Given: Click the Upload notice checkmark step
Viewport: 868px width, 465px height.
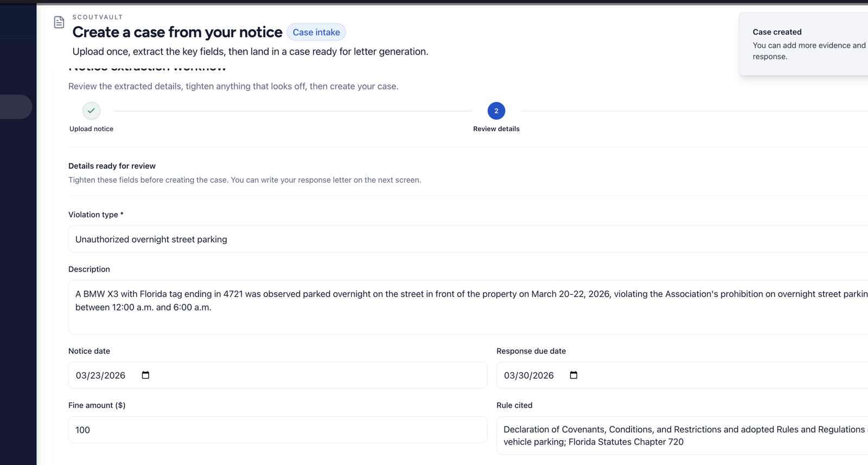Looking at the screenshot, I should pyautogui.click(x=91, y=111).
